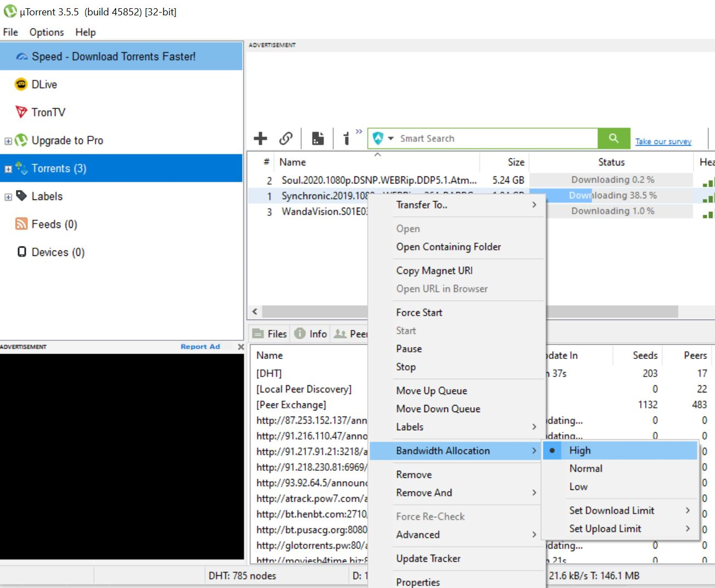This screenshot has width=715, height=588.
Task: Sort torrents by the Size column header
Action: pos(504,162)
